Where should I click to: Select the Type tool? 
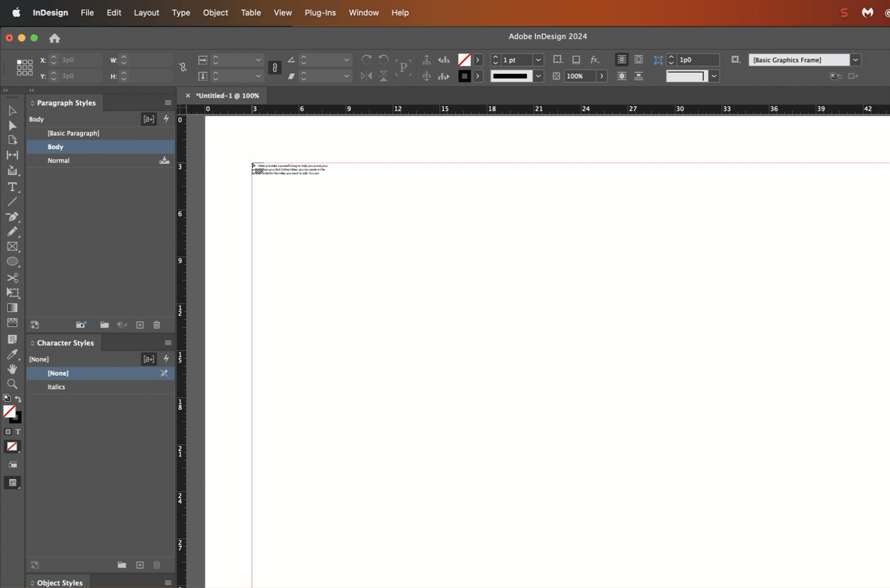click(x=12, y=187)
